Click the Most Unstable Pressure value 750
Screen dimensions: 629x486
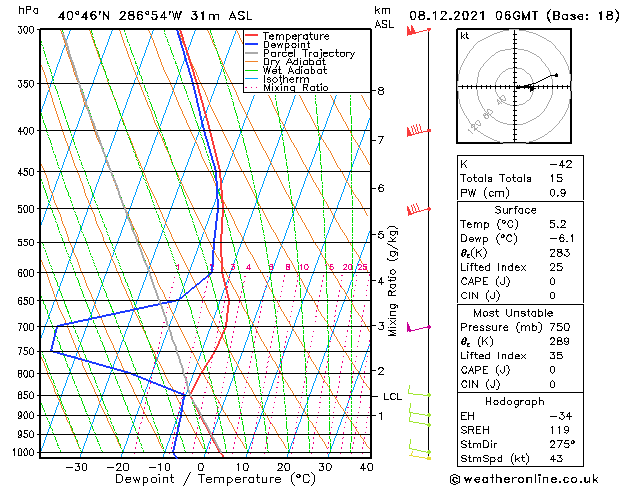pos(560,327)
